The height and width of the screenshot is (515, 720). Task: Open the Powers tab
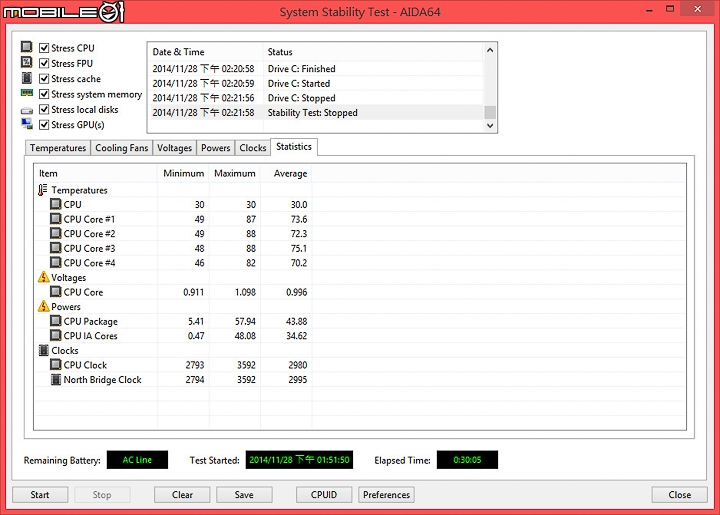coord(215,148)
